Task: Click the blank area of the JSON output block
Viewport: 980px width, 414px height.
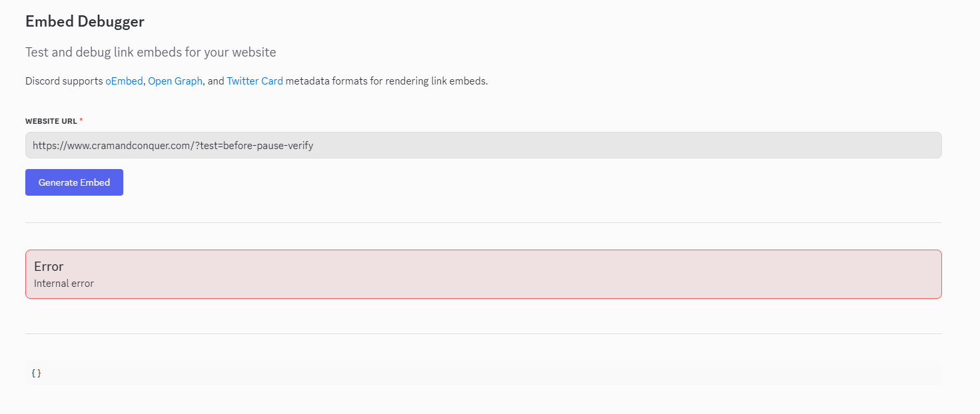Action: (x=466, y=373)
